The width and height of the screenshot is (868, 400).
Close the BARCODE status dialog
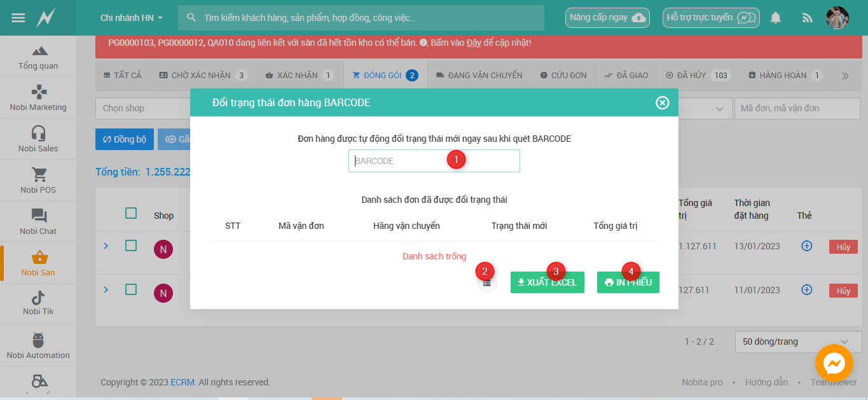coord(663,102)
